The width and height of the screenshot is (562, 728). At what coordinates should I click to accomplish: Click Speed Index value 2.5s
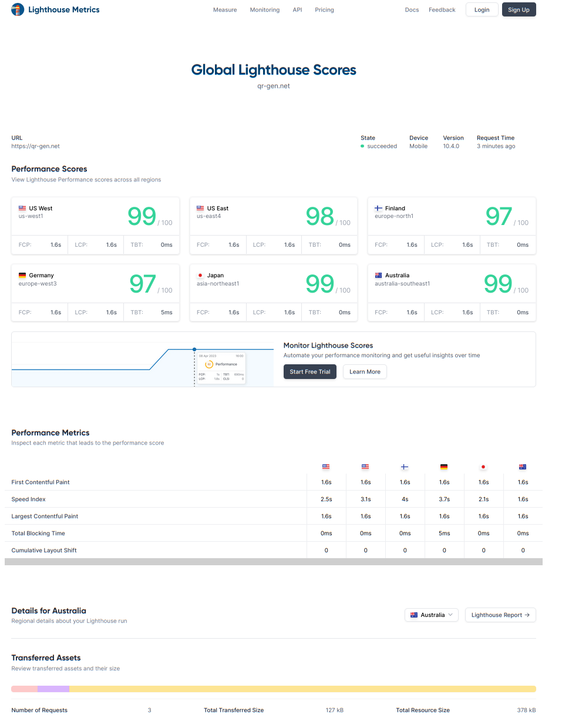(327, 499)
